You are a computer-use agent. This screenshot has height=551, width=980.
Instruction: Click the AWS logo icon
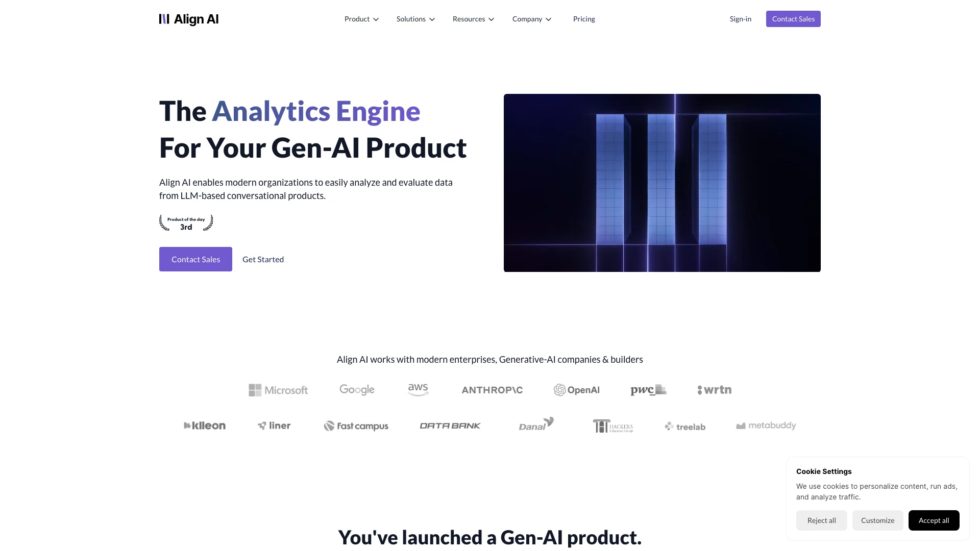(418, 390)
